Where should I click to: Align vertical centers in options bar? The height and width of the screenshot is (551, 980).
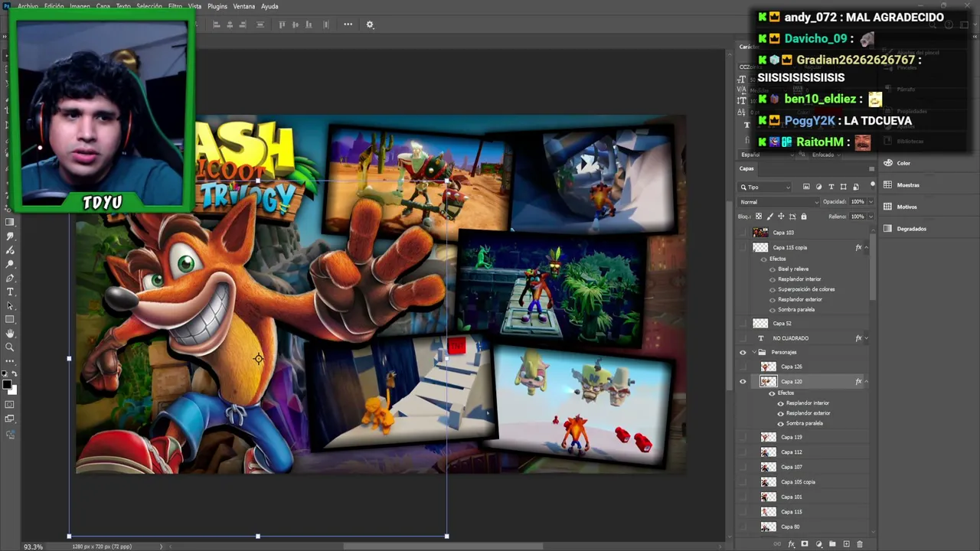pos(296,24)
